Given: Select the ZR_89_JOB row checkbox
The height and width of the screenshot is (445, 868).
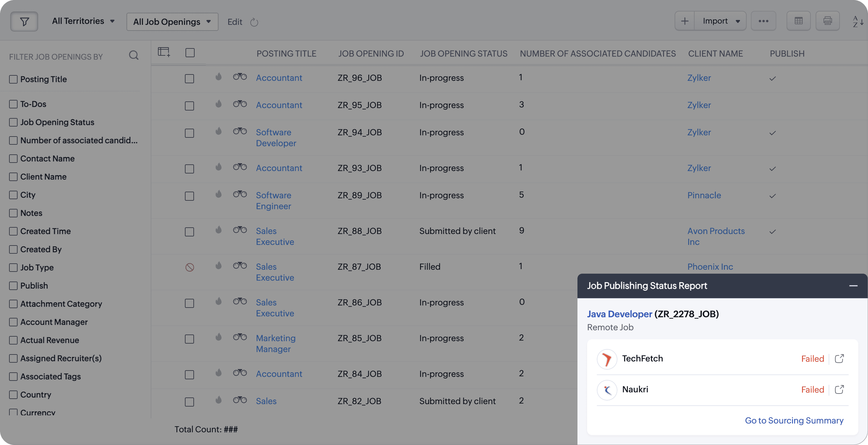Looking at the screenshot, I should (189, 196).
